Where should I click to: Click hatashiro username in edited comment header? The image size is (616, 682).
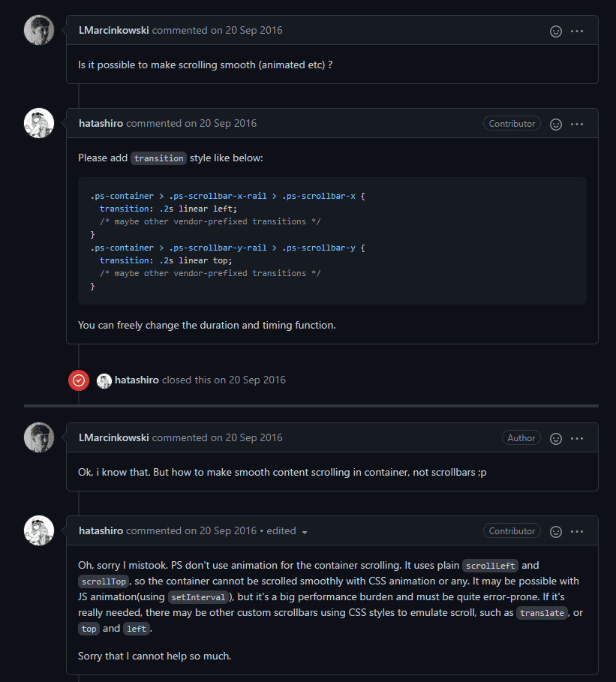101,530
